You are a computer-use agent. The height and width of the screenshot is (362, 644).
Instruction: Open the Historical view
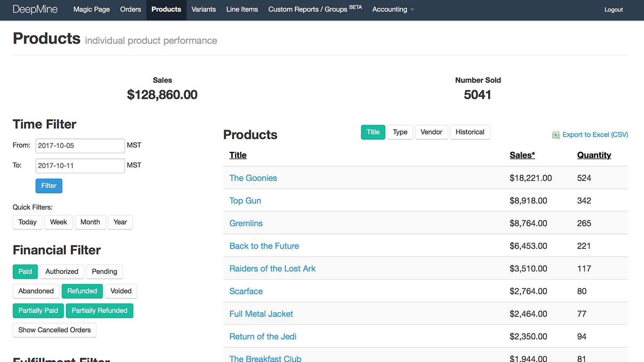point(470,132)
